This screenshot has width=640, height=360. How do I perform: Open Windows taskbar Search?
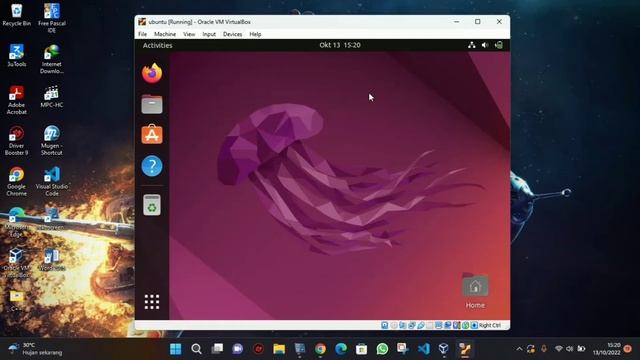(196, 349)
